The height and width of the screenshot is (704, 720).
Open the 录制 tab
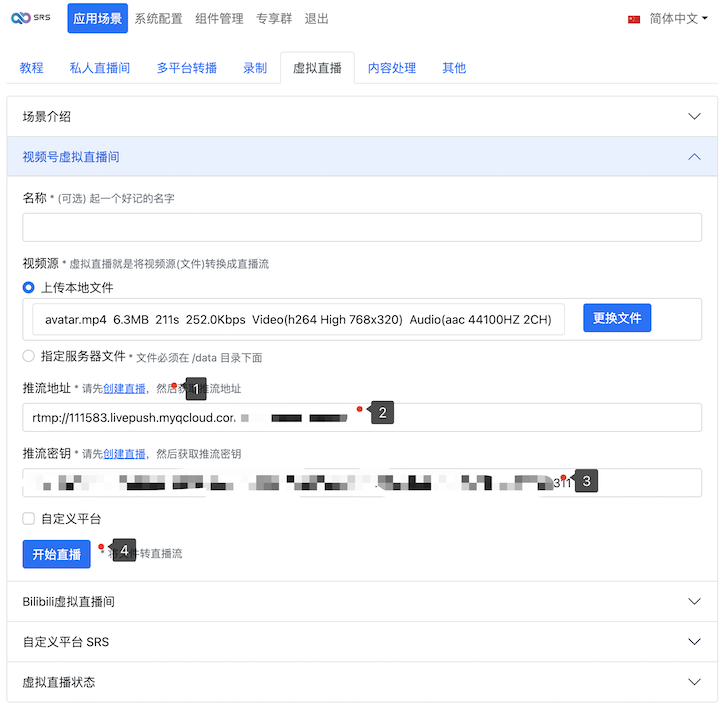coord(255,68)
